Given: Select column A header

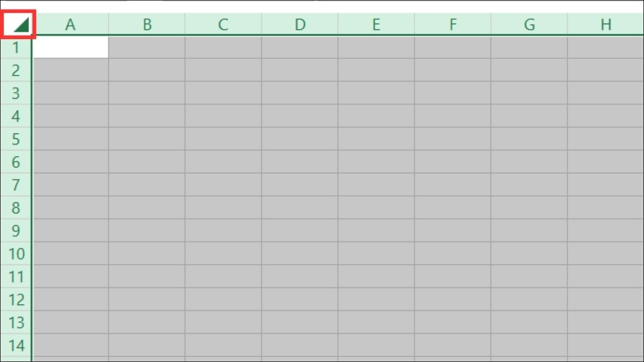Looking at the screenshot, I should (x=70, y=24).
